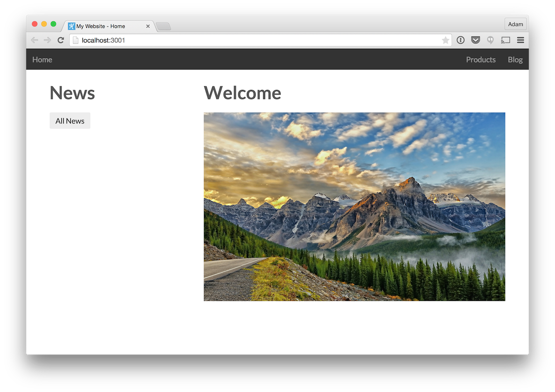Go to Home in the navbar

coord(42,59)
